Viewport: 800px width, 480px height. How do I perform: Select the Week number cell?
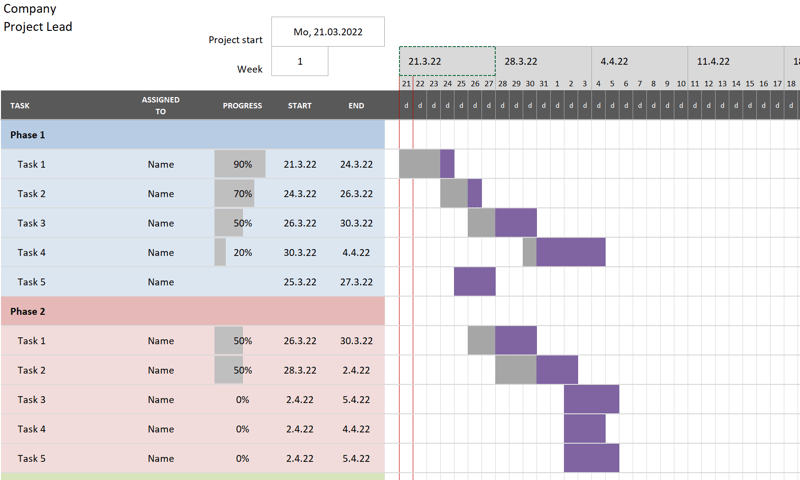[x=300, y=61]
